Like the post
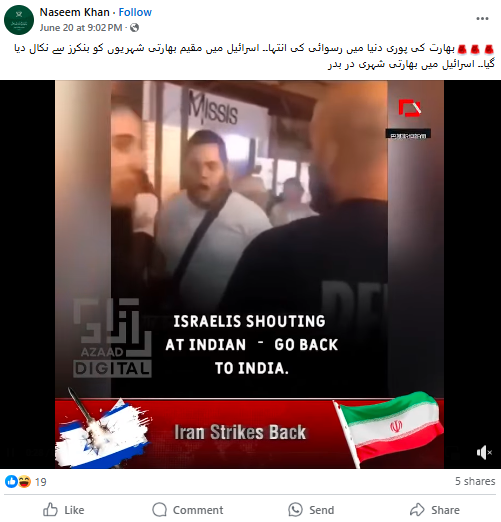The image size is (501, 522). click(x=63, y=510)
